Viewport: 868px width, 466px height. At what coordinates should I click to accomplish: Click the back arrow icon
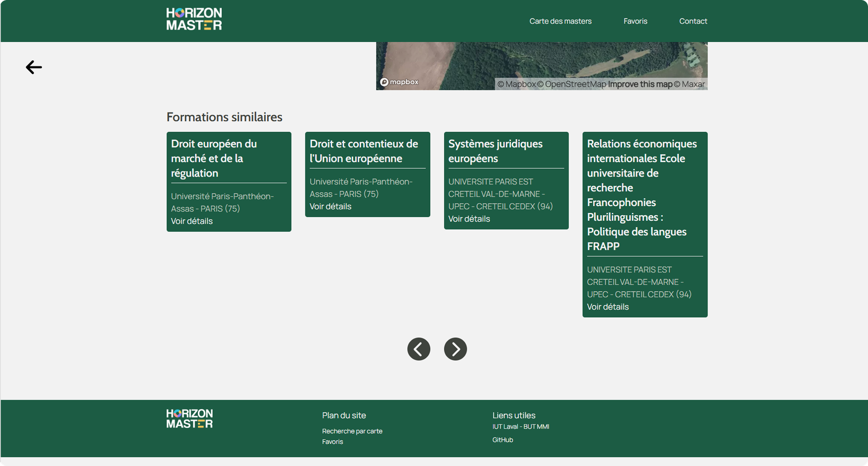pyautogui.click(x=34, y=67)
